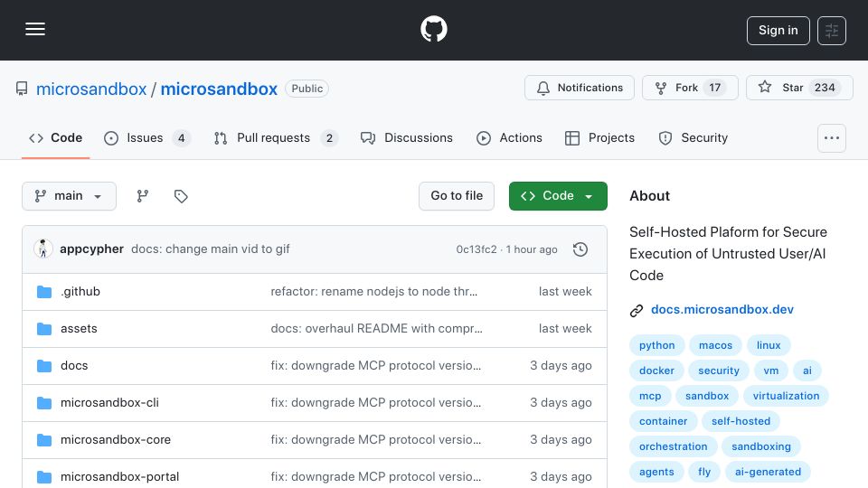The height and width of the screenshot is (488, 868).
Task: Go to GitHub homepage via Octocat logo
Action: (x=433, y=29)
